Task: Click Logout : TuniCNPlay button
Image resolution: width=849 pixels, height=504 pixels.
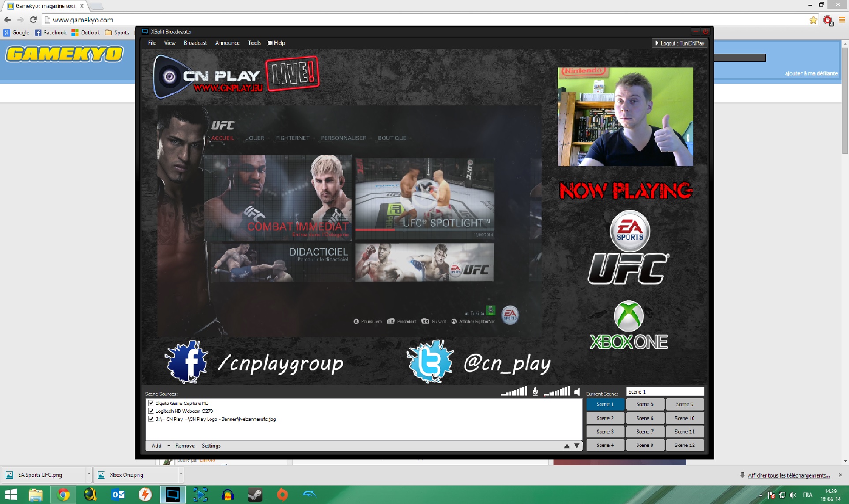Action: click(680, 43)
